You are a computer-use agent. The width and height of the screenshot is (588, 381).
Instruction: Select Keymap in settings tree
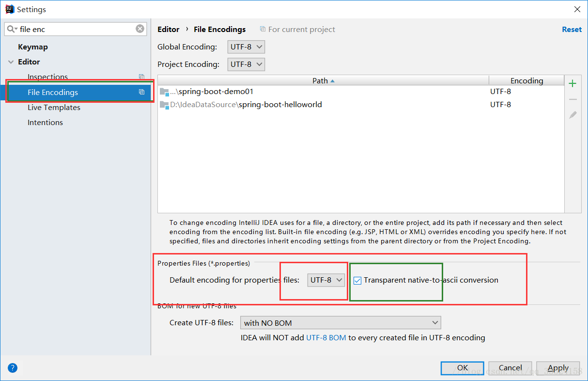click(x=33, y=47)
